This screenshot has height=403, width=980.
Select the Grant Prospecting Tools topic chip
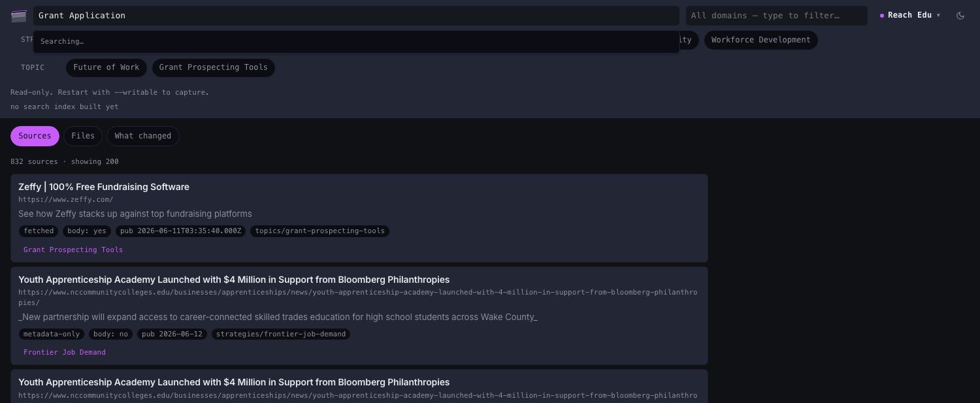pos(214,67)
